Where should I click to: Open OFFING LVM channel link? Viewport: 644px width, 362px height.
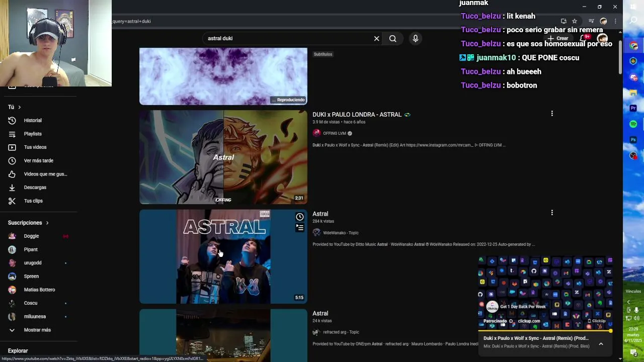click(334, 133)
